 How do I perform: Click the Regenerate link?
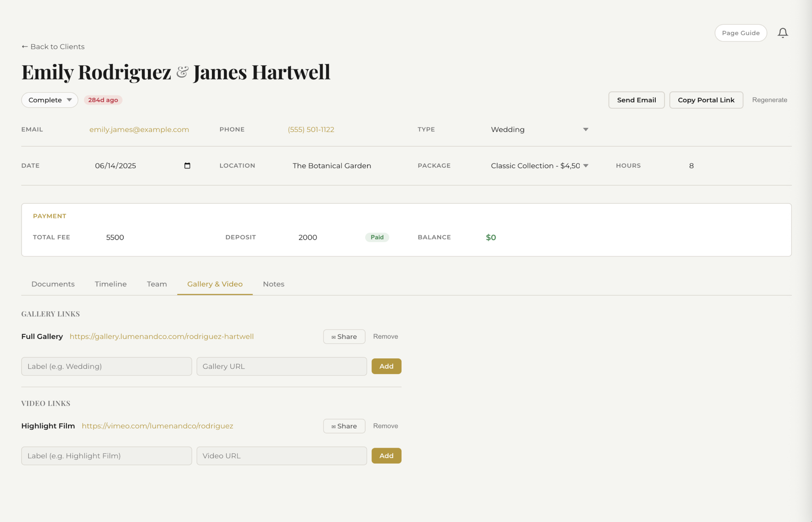[770, 100]
